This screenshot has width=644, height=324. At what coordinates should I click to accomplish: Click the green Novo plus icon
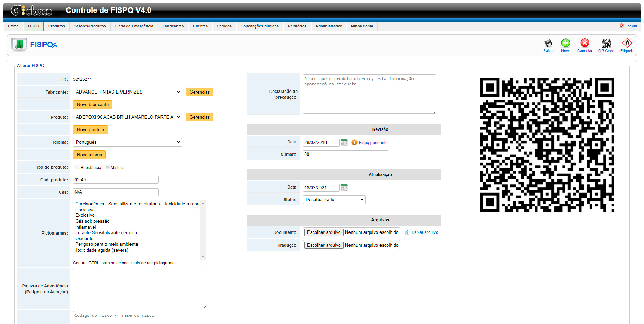[x=566, y=43]
